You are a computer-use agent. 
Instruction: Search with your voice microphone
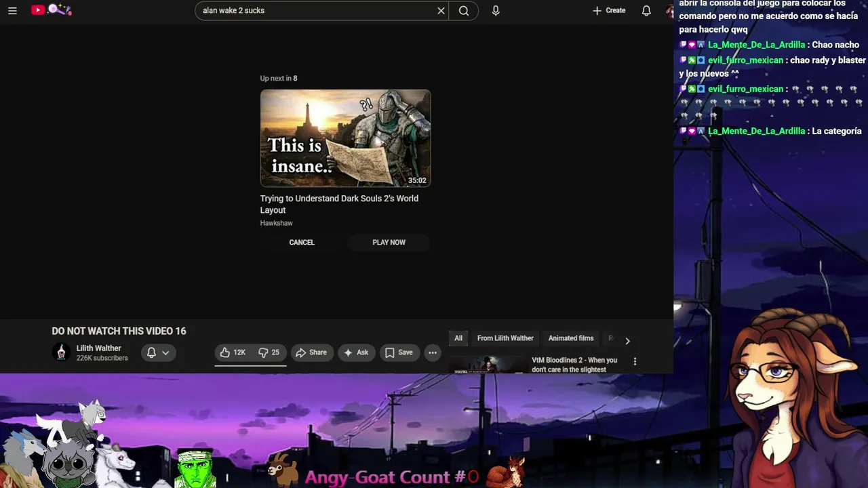pyautogui.click(x=496, y=11)
